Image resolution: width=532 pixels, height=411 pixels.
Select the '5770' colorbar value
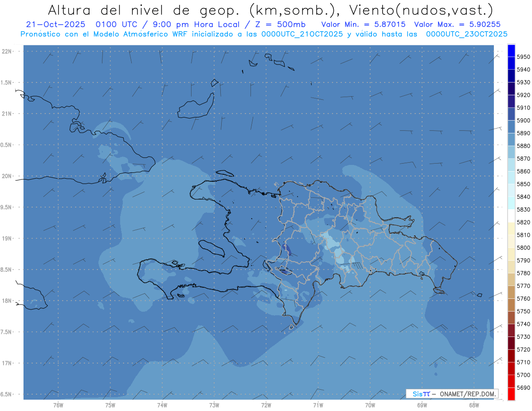[524, 286]
